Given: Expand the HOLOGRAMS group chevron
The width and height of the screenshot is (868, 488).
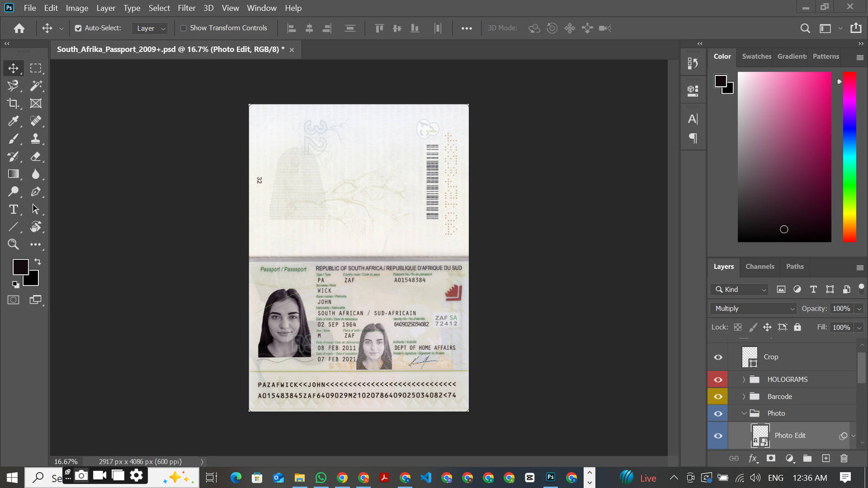Looking at the screenshot, I should point(744,380).
